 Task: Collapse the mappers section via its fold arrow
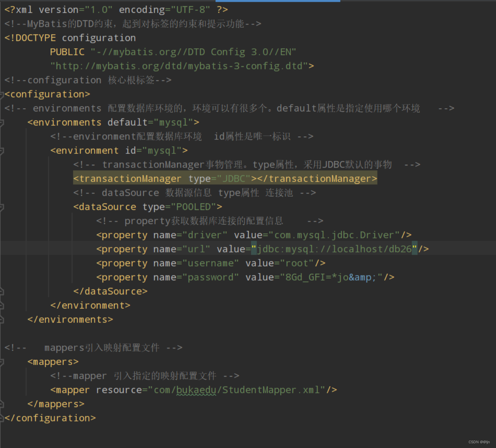pos(2,362)
